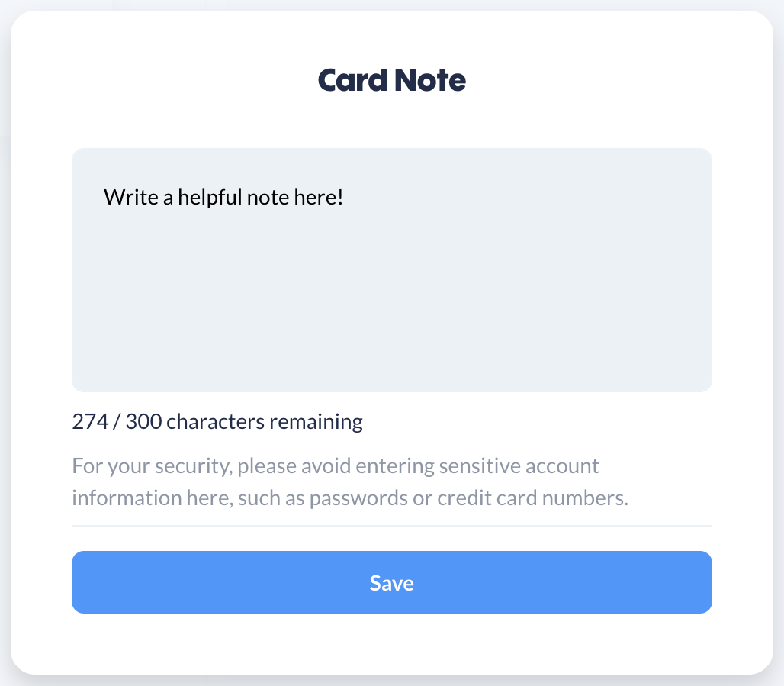Click the 'Card Note' dialog title
Screen dimensions: 784x686
[392, 79]
